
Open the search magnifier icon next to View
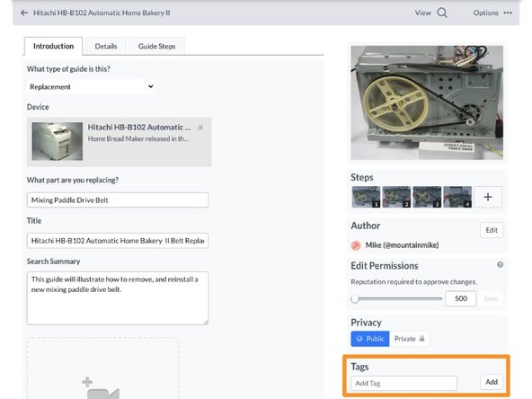[x=442, y=13]
